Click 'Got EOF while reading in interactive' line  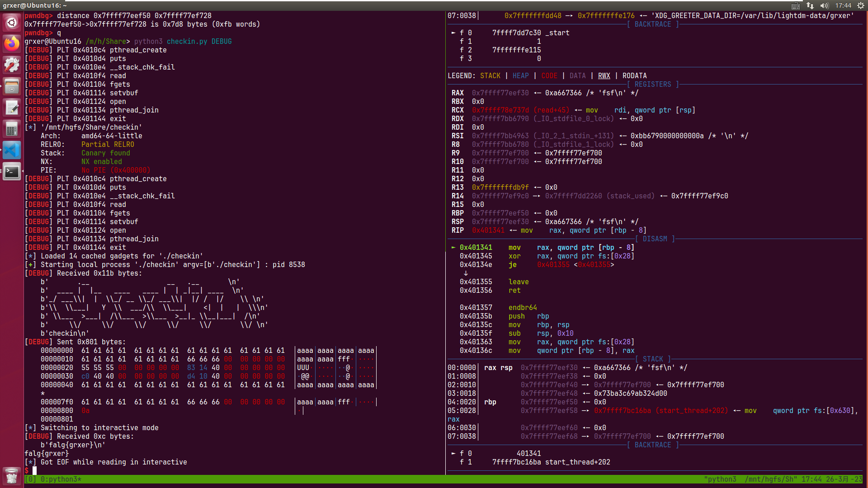click(106, 462)
